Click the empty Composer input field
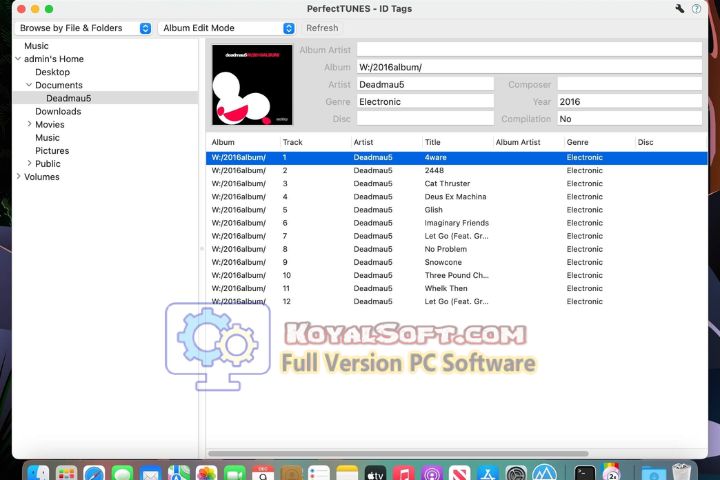 [x=630, y=85]
